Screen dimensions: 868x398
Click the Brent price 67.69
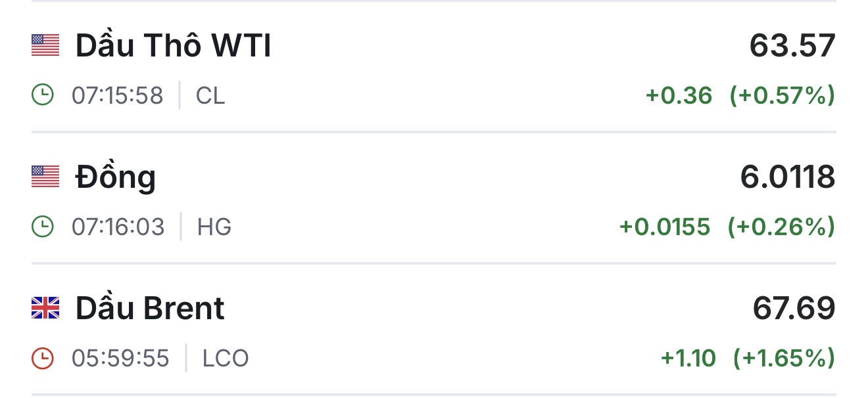tap(794, 309)
